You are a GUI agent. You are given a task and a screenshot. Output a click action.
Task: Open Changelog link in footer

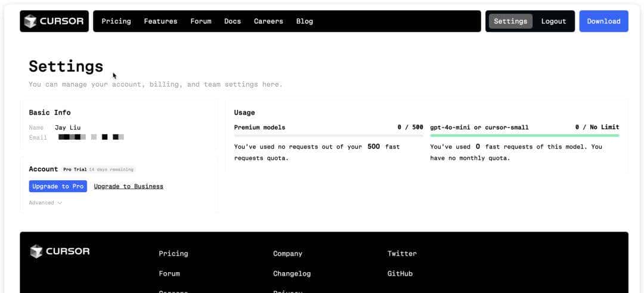pos(292,274)
